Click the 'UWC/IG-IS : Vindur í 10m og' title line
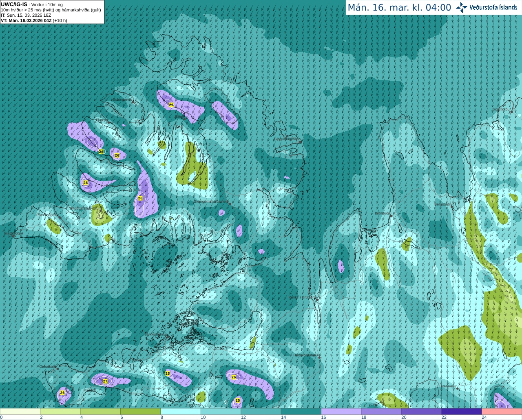Viewport: 522px width, 420px height. (32, 4)
